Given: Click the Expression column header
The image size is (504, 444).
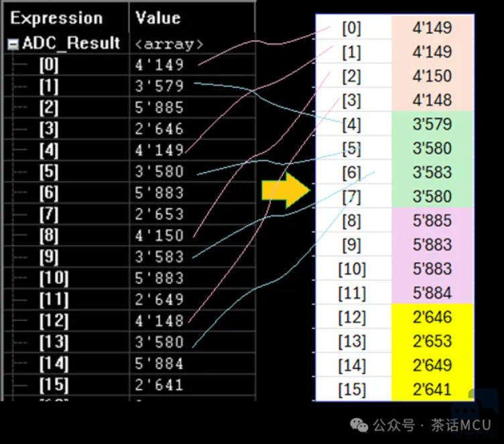Looking at the screenshot, I should (57, 18).
